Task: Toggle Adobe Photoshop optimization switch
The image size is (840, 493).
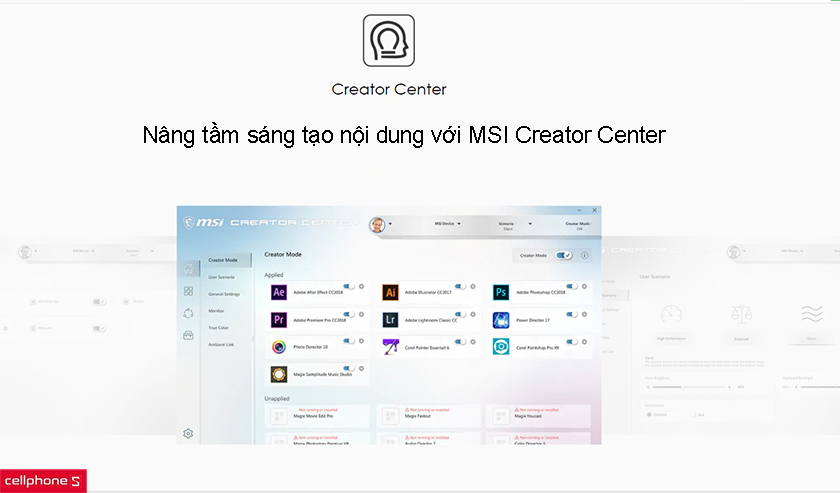Action: (x=572, y=287)
